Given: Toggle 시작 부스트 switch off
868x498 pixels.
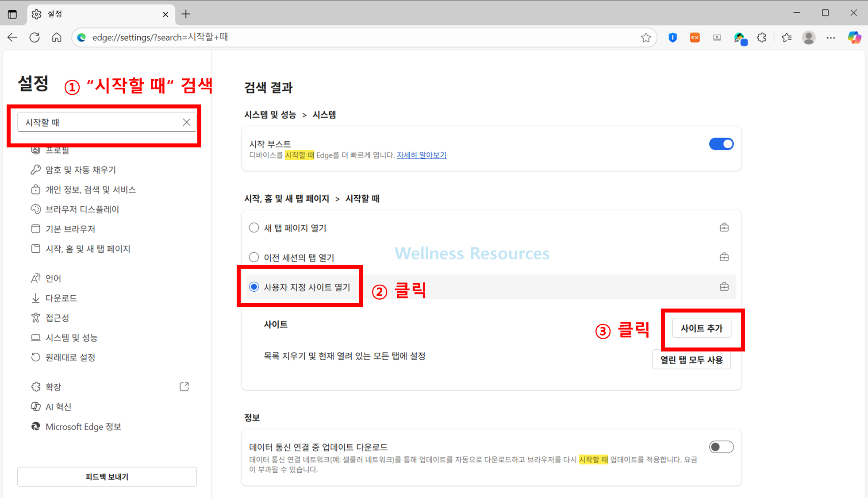Looking at the screenshot, I should (x=721, y=144).
